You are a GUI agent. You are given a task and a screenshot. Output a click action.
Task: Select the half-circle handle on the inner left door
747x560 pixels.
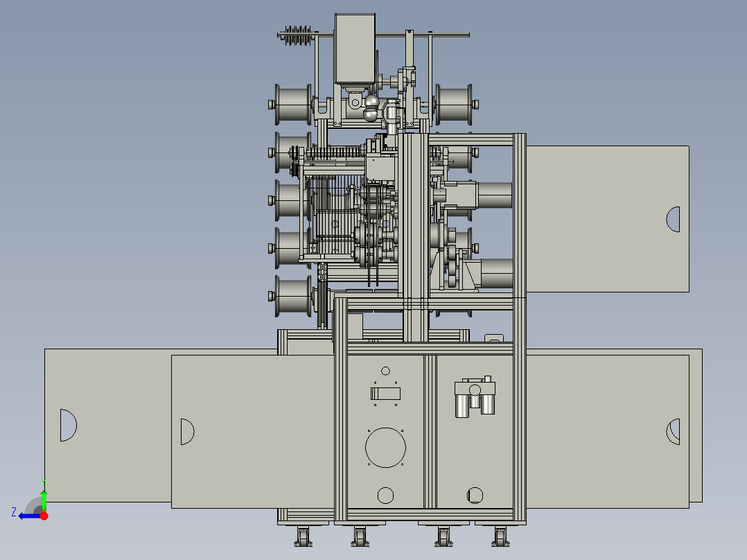point(187,432)
